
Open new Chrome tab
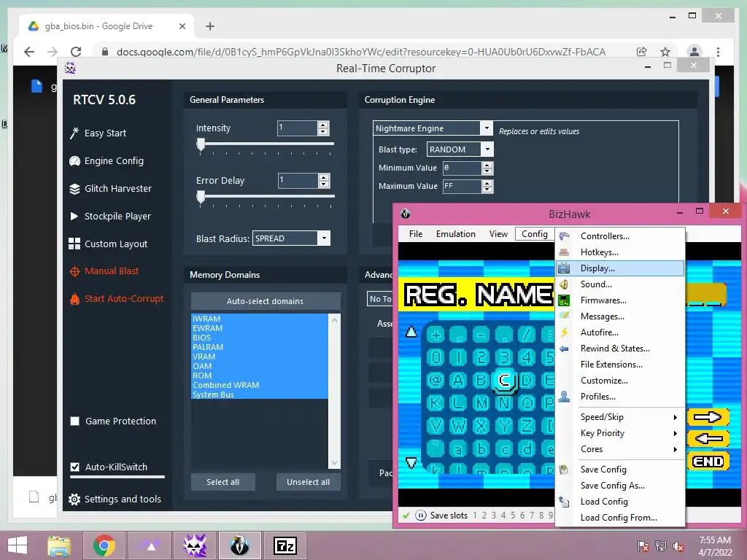coord(210,26)
